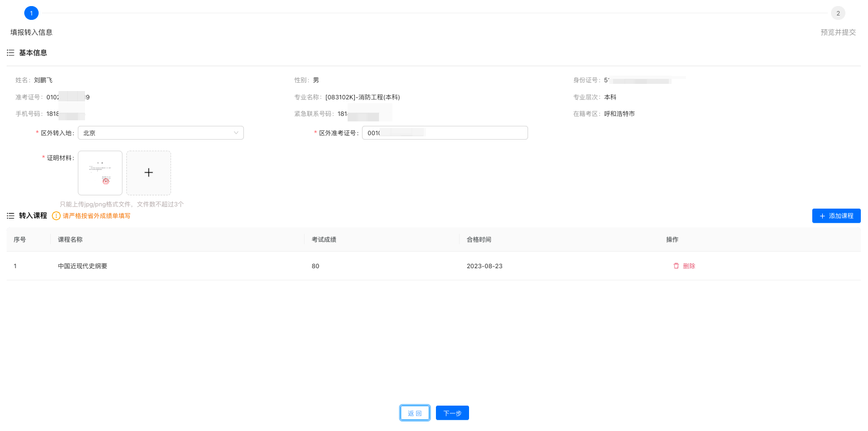This screenshot has height=431, width=868.
Task: Open the uploaded 证明材料 thumbnail
Action: point(100,173)
